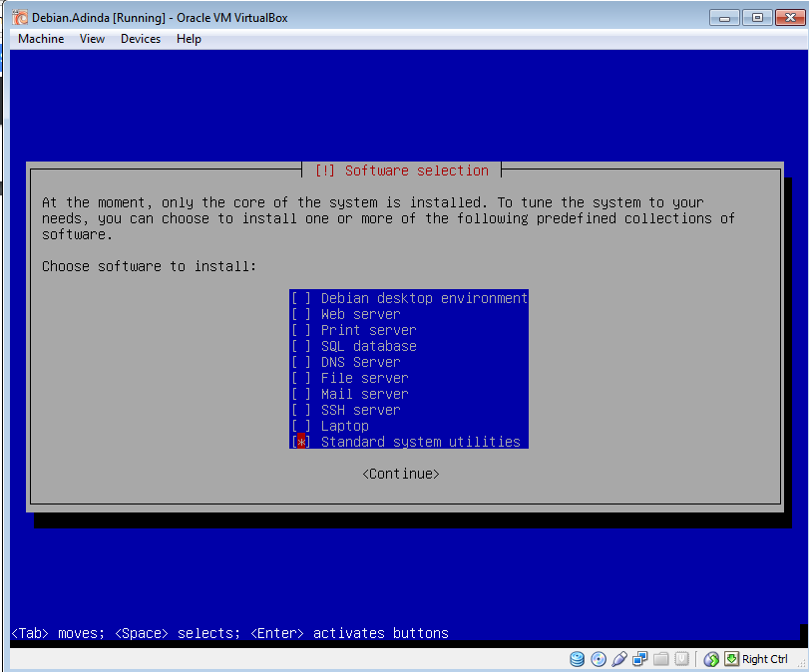Click the virtualization chip status icon
The width and height of the screenshot is (809, 672).
click(682, 659)
